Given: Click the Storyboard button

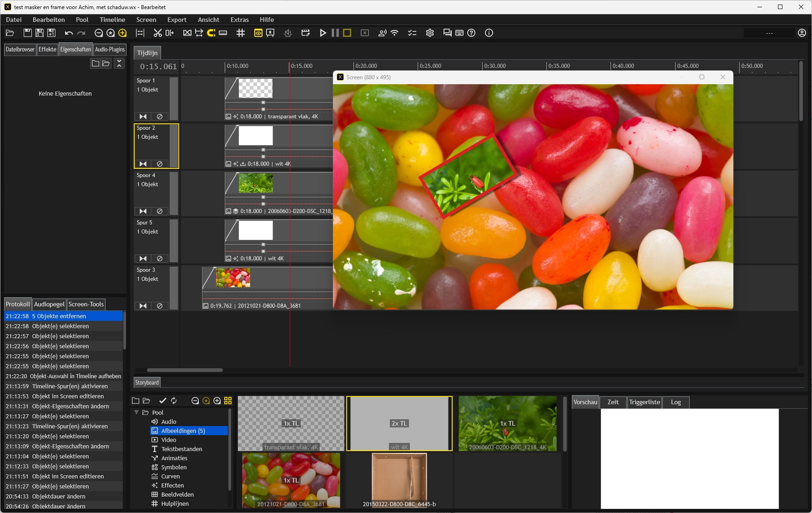Looking at the screenshot, I should point(147,382).
